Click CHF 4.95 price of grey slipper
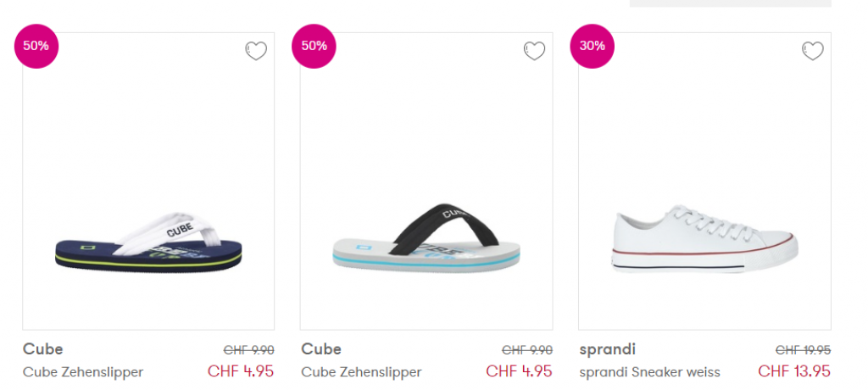Screen dimensions: 868x390 click(519, 371)
